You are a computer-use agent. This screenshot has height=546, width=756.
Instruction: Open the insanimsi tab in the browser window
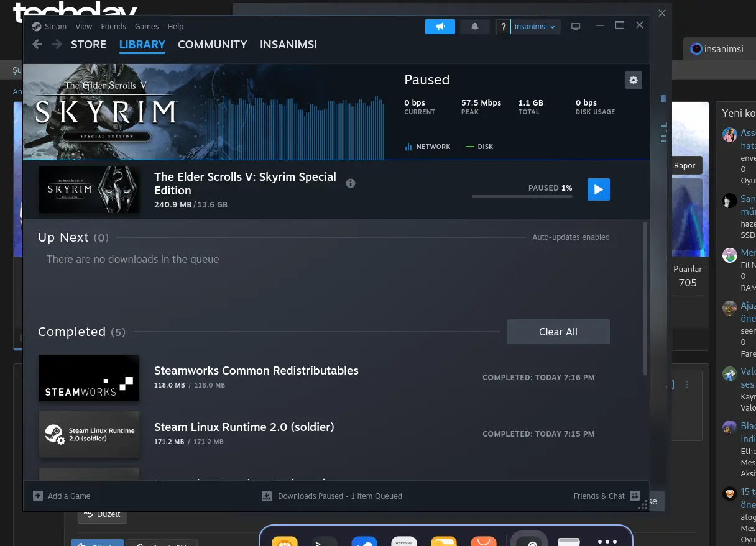[x=721, y=49]
